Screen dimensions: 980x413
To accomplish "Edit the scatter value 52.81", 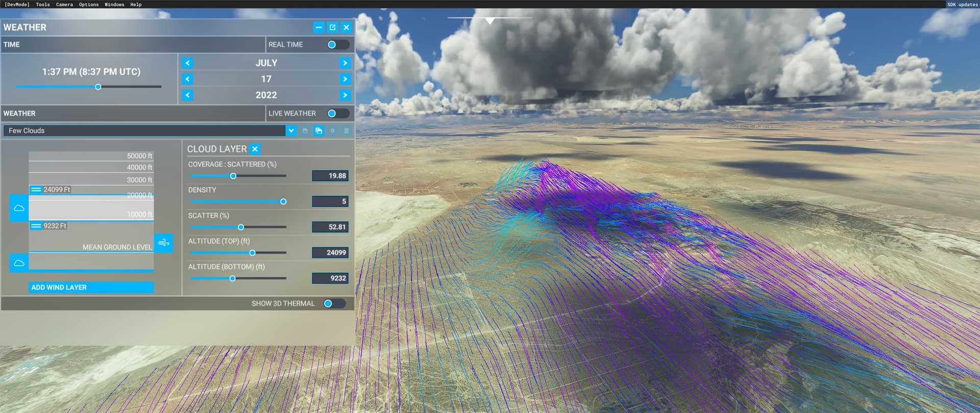I will [330, 227].
